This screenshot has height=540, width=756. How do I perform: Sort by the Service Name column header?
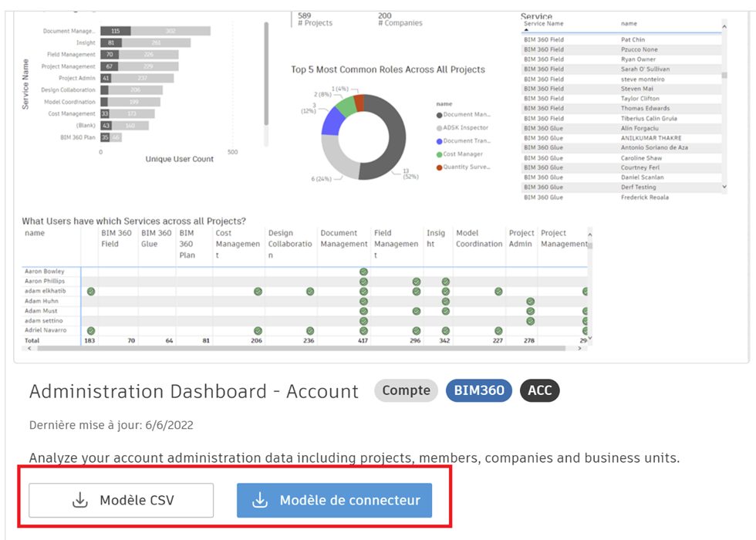click(543, 24)
